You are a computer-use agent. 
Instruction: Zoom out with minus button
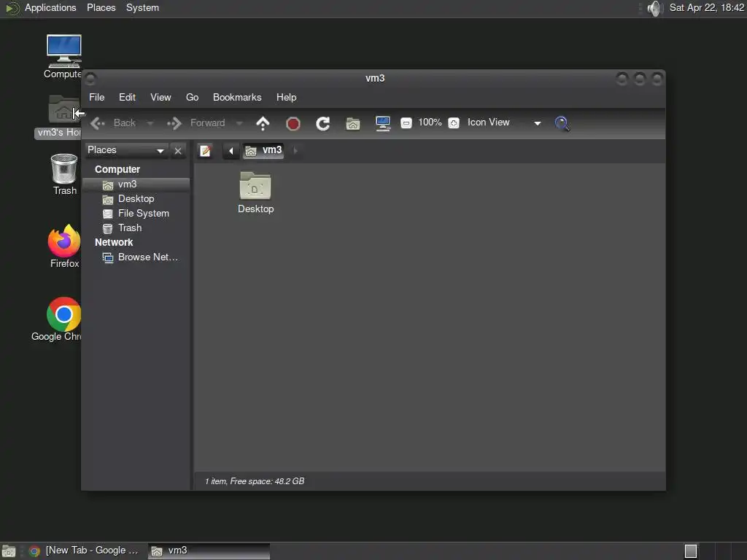406,123
